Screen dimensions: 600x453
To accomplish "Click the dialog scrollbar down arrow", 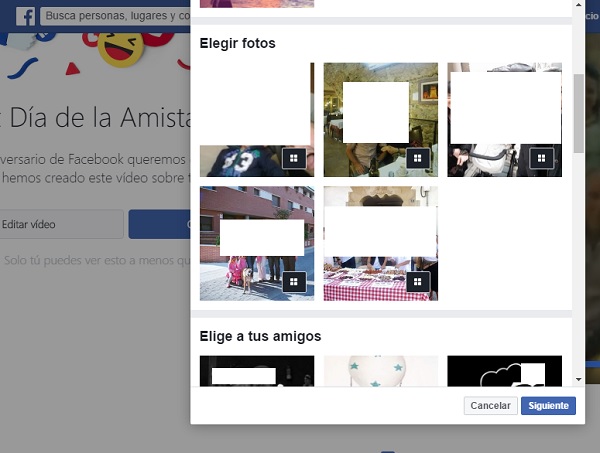I will [579, 380].
